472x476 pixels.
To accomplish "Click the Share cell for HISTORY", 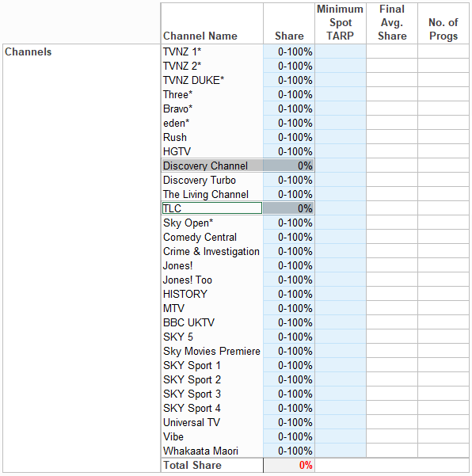I will pyautogui.click(x=289, y=294).
